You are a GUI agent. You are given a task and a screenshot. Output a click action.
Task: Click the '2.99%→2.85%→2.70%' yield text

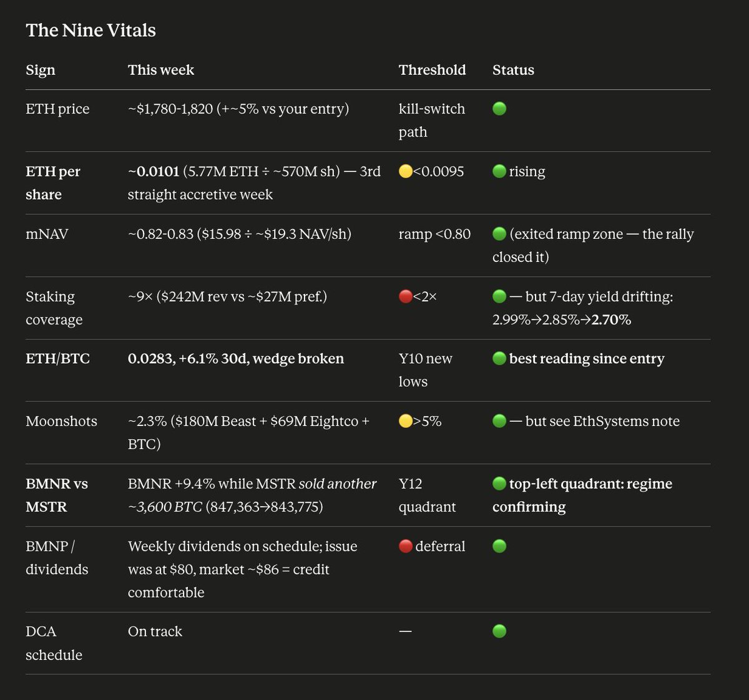[562, 319]
